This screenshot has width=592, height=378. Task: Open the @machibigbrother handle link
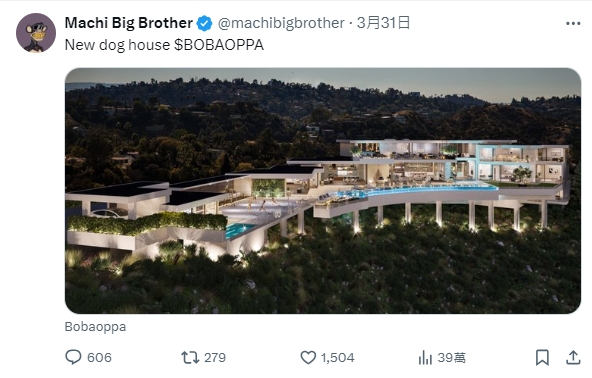tap(281, 23)
